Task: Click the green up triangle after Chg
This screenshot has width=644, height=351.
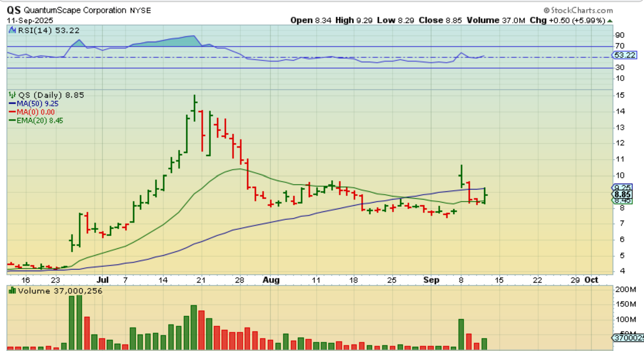Action: (610, 21)
